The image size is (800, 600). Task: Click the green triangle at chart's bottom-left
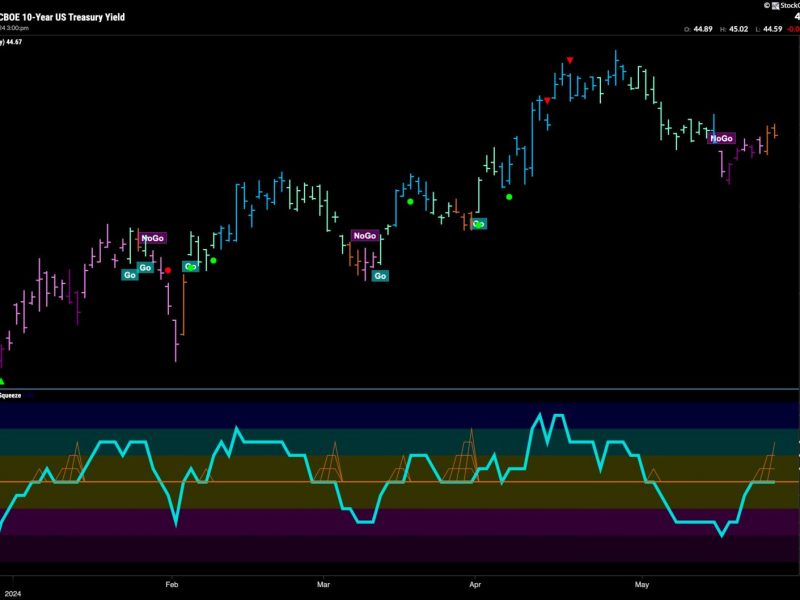(2, 381)
